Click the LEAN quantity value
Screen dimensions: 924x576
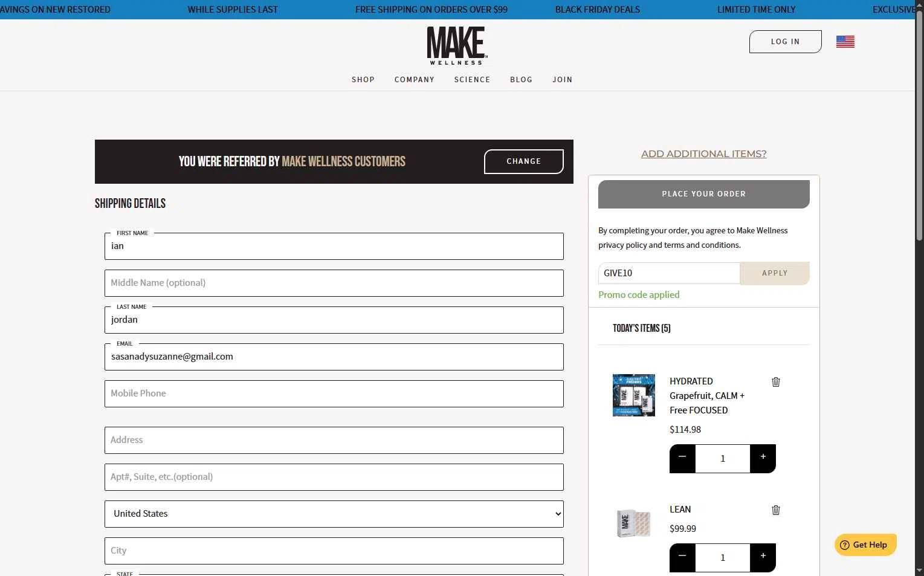point(723,558)
